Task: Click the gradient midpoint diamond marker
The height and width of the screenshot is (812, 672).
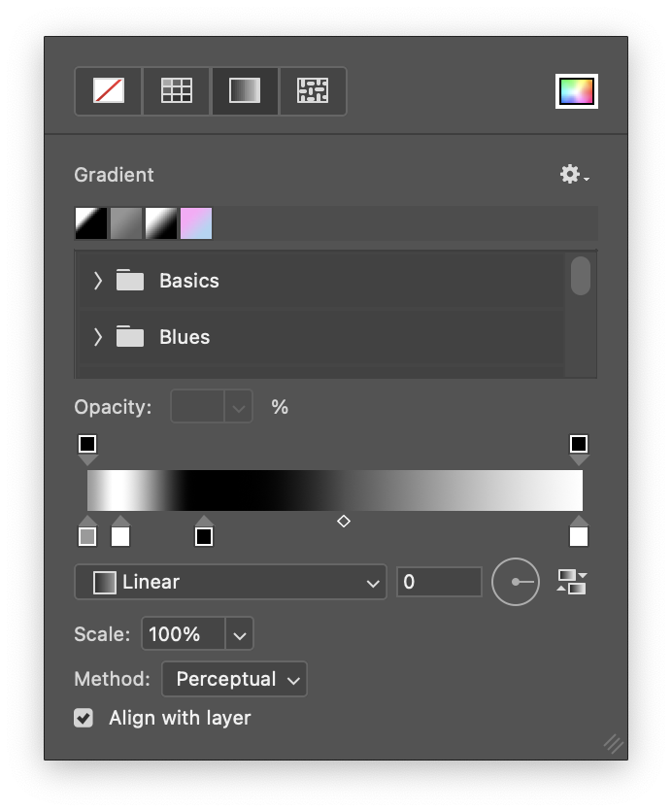Action: [x=344, y=522]
